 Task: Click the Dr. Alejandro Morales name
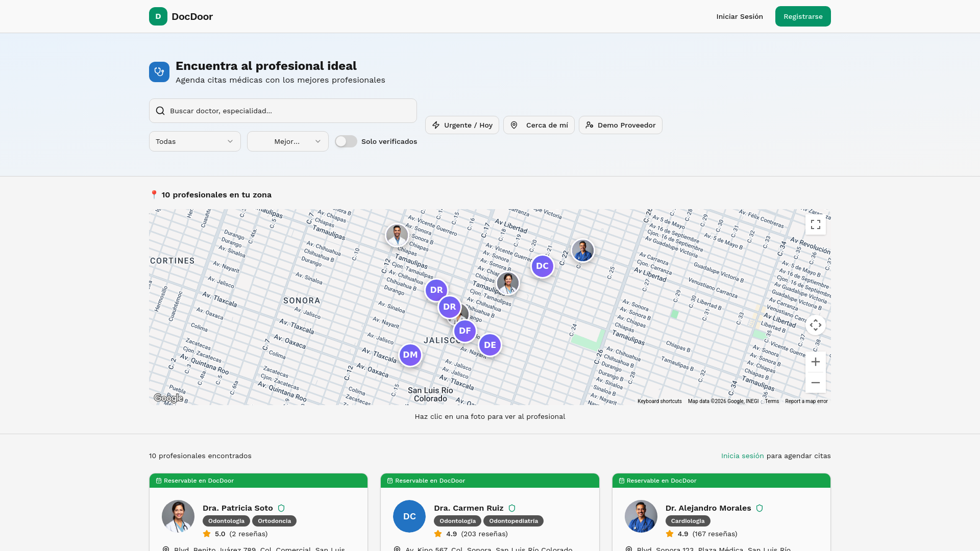708,508
